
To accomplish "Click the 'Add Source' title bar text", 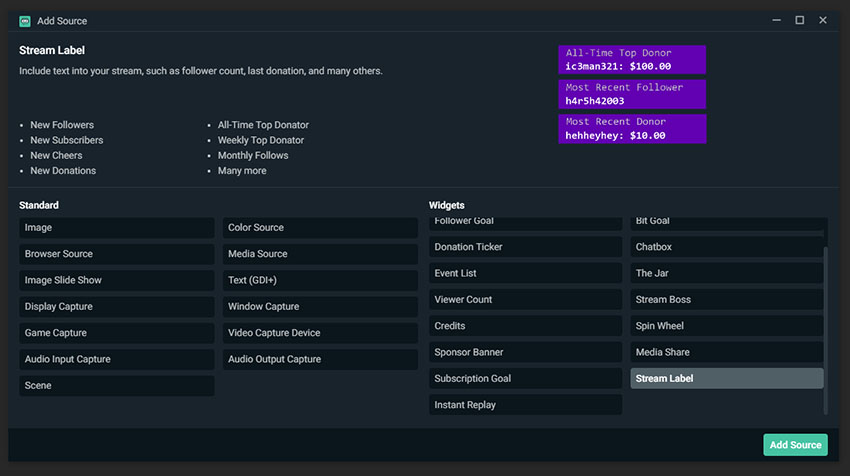I will click(x=62, y=21).
